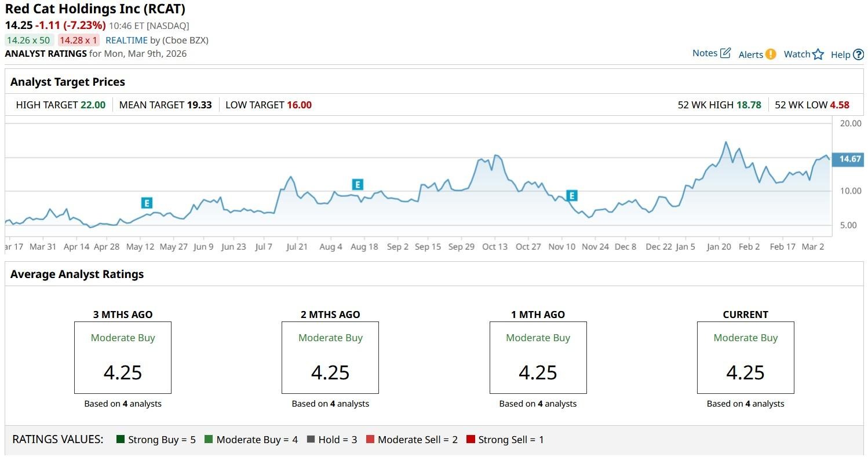
Task: Open the Alerts text link
Action: (x=750, y=54)
